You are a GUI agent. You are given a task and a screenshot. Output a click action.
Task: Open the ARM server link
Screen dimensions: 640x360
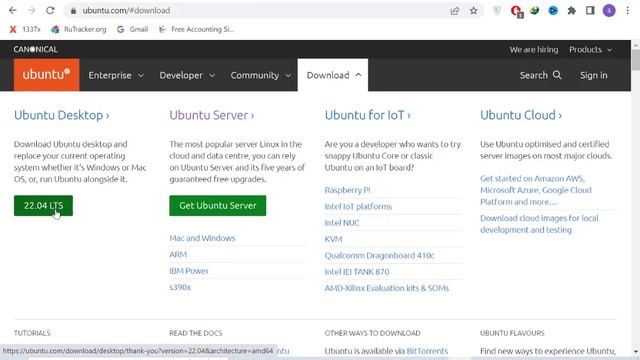(x=178, y=254)
